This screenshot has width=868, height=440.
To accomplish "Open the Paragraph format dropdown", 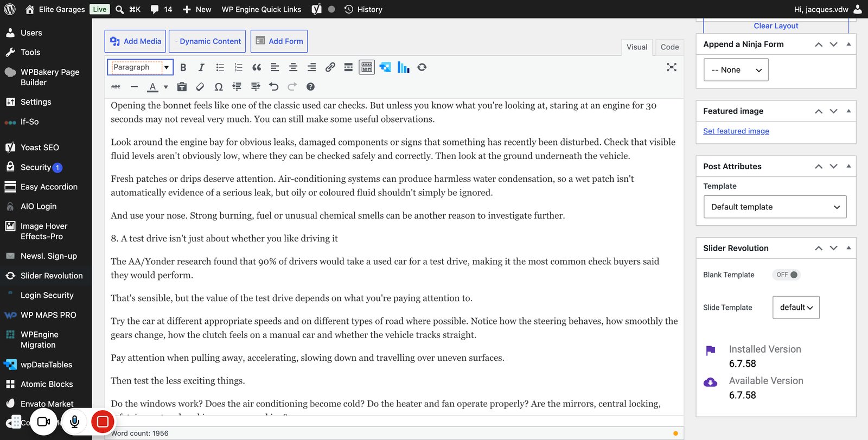I will [141, 67].
